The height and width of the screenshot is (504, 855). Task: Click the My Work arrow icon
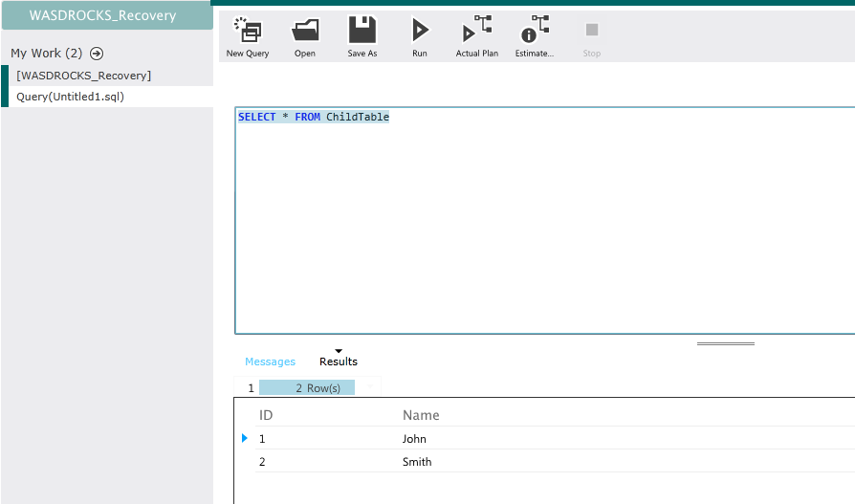pyautogui.click(x=97, y=54)
